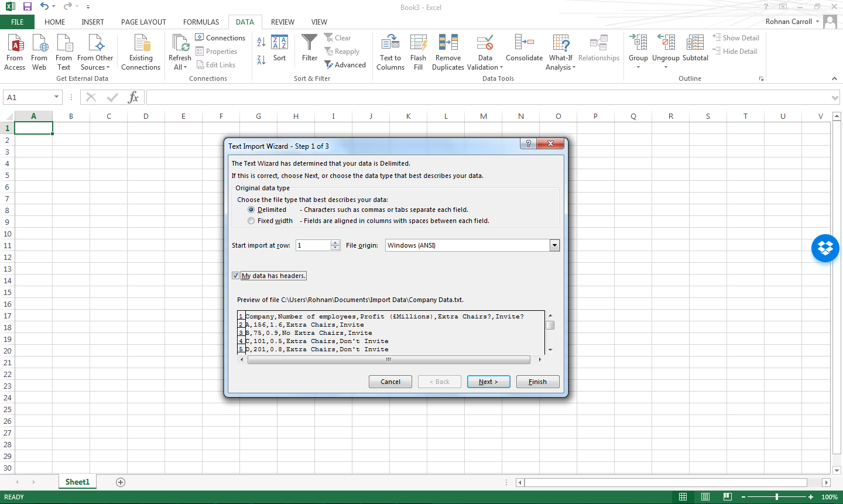
Task: Click the Rohnan Carroll account name
Action: point(789,22)
